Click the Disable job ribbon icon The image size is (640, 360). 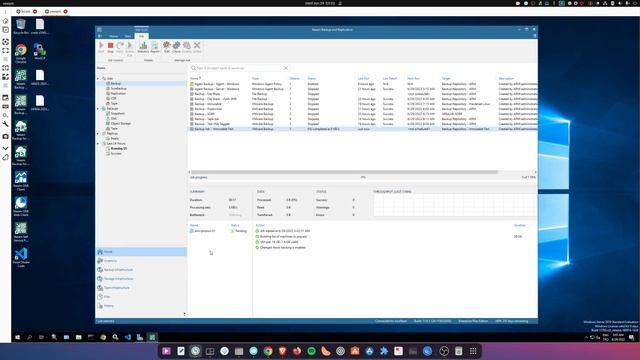[187, 47]
